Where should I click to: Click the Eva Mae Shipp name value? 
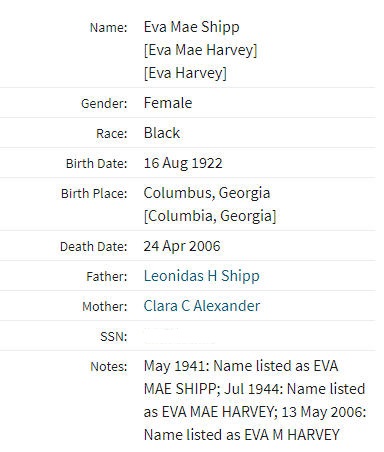(x=191, y=27)
